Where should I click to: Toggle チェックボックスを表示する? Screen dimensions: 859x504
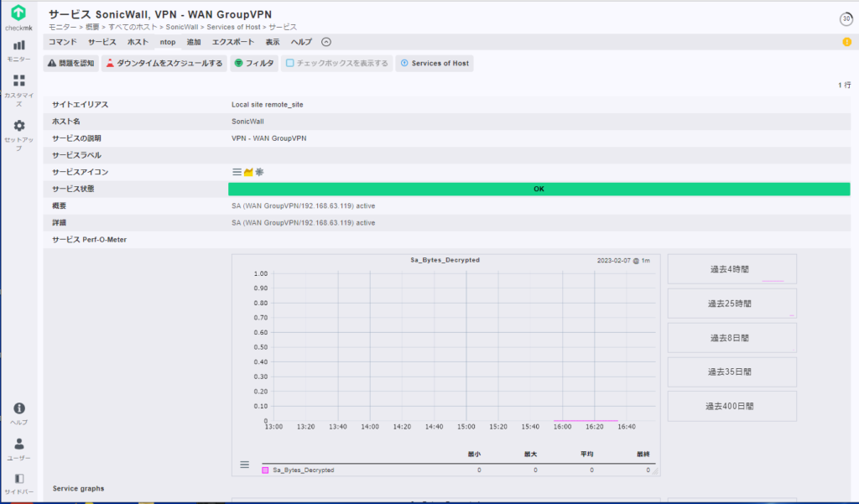337,63
